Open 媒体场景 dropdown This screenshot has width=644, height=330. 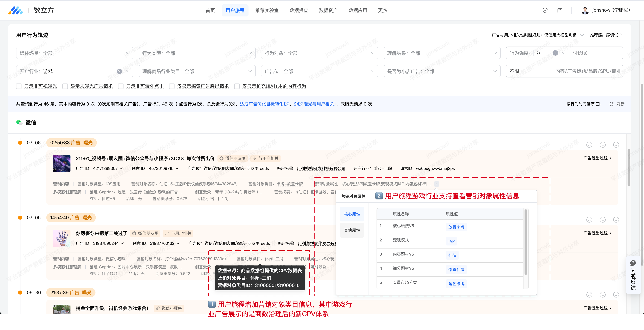pos(75,53)
